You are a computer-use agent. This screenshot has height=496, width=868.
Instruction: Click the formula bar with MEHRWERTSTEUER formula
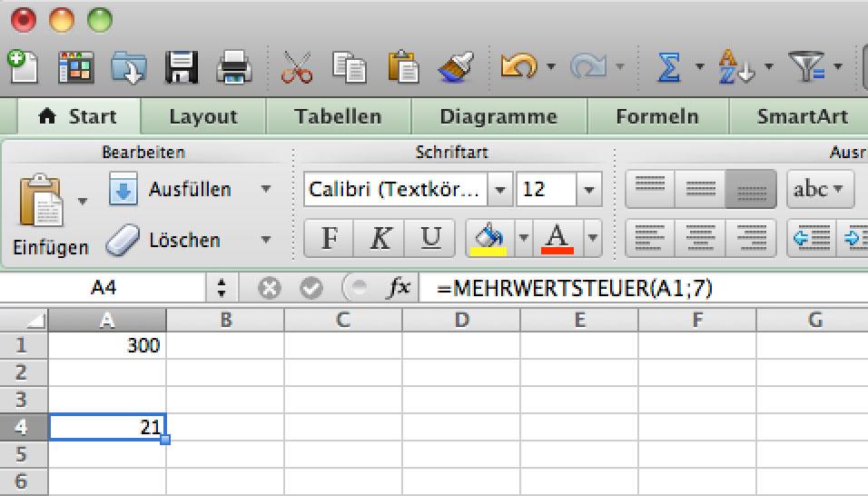(645, 288)
